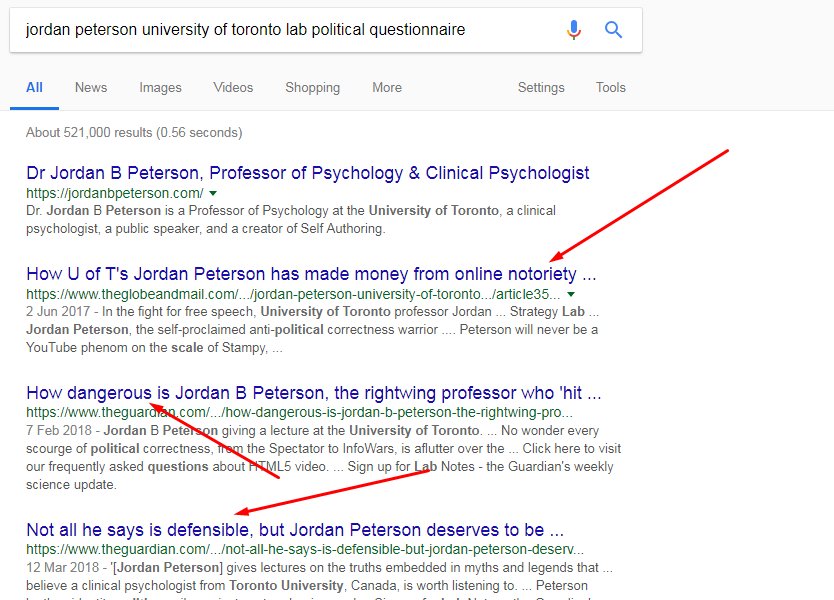Click the theglobeandmail.com article URL text

click(293, 294)
